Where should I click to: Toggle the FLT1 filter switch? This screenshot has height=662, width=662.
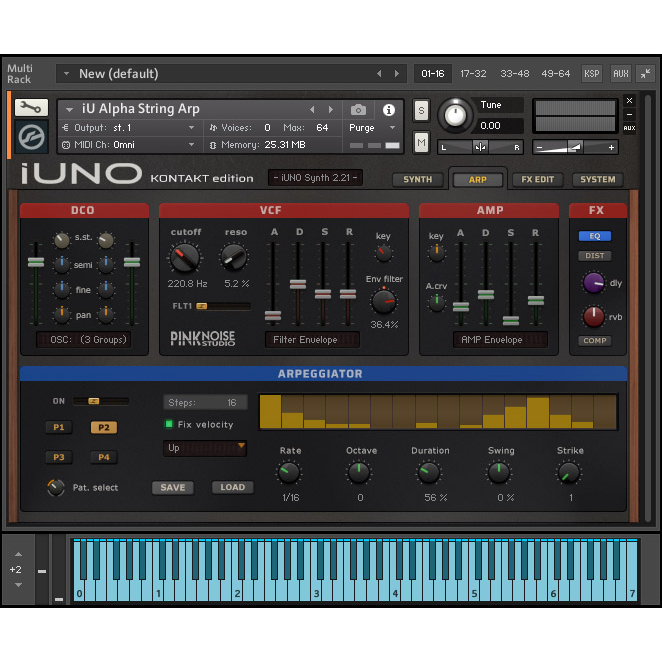(223, 306)
